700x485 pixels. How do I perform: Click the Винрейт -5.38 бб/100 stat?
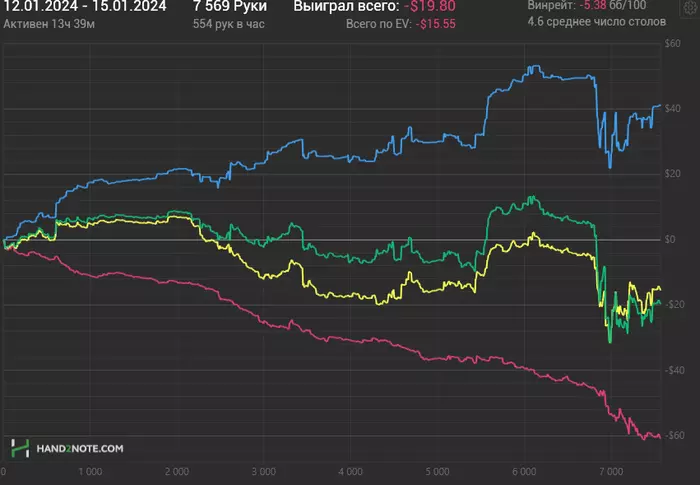click(x=587, y=5)
